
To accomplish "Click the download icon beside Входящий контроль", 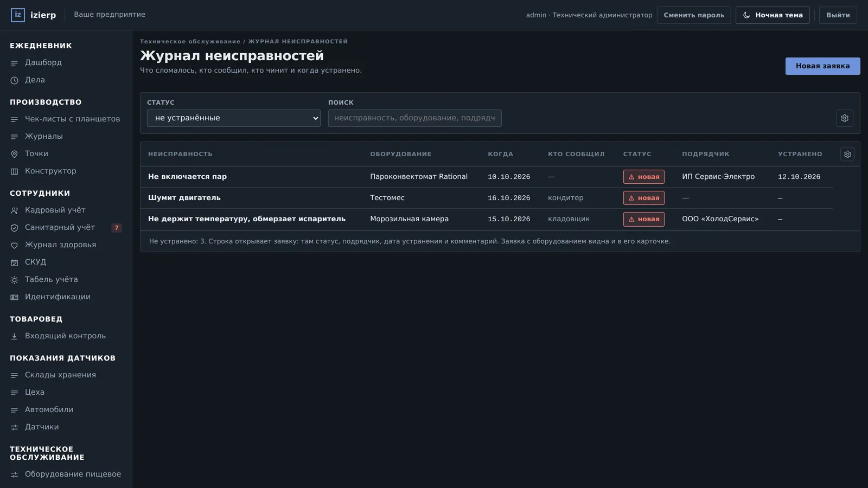I will 15,336.
